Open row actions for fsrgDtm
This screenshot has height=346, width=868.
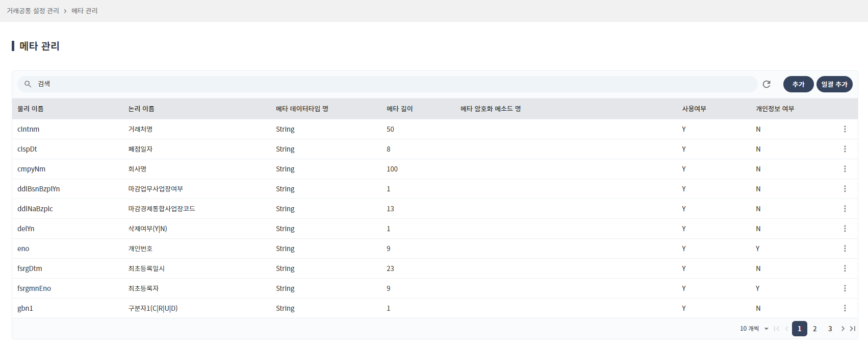[x=845, y=268]
